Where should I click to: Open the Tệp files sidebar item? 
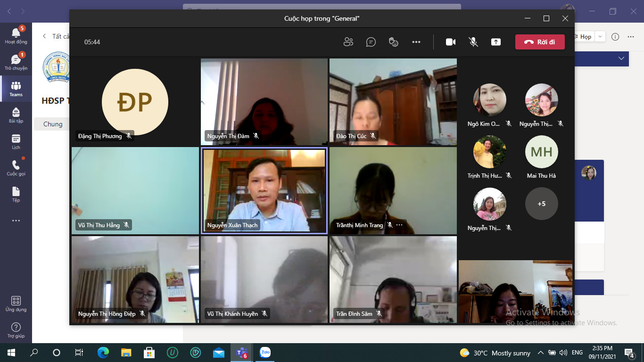coord(16,194)
